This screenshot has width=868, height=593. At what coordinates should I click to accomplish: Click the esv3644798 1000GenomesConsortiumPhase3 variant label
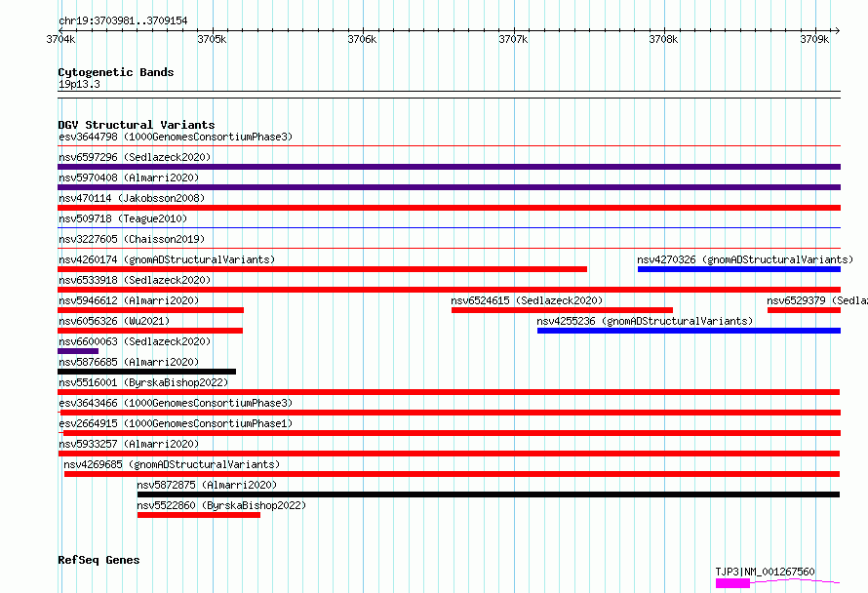(176, 137)
